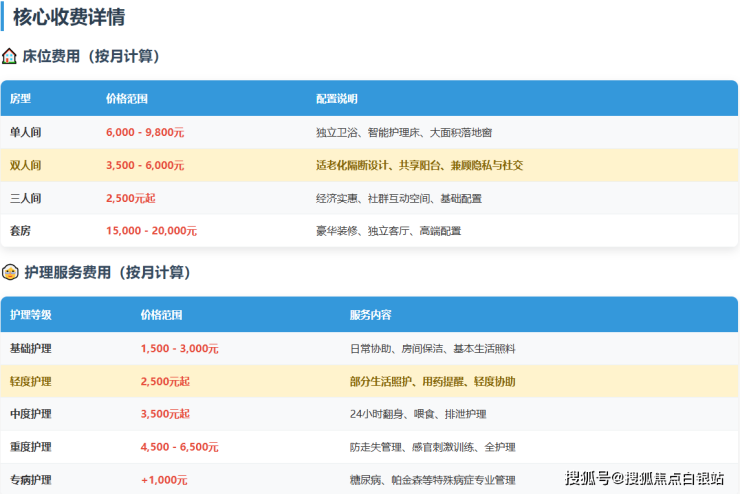740x494 pixels.
Task: Select the 基础护理 row label
Action: 31,349
